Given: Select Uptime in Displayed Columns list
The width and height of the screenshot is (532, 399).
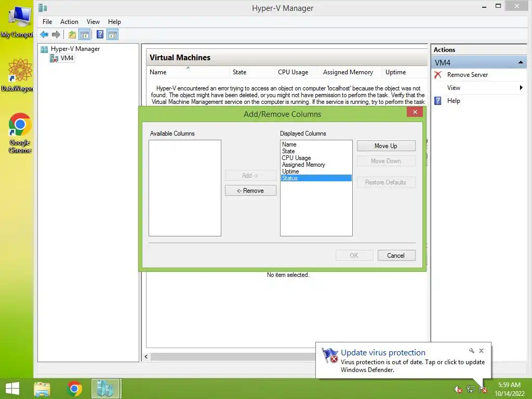Looking at the screenshot, I should pos(316,171).
